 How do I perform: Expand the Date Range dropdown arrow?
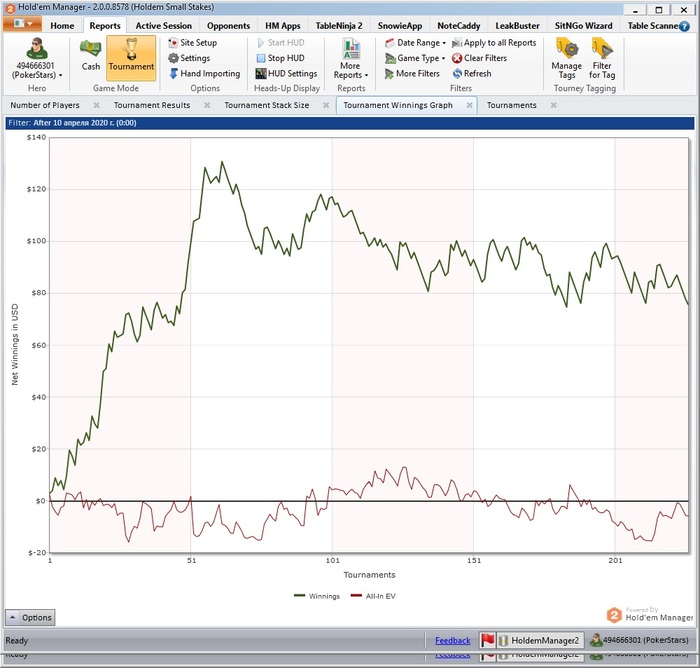point(444,43)
